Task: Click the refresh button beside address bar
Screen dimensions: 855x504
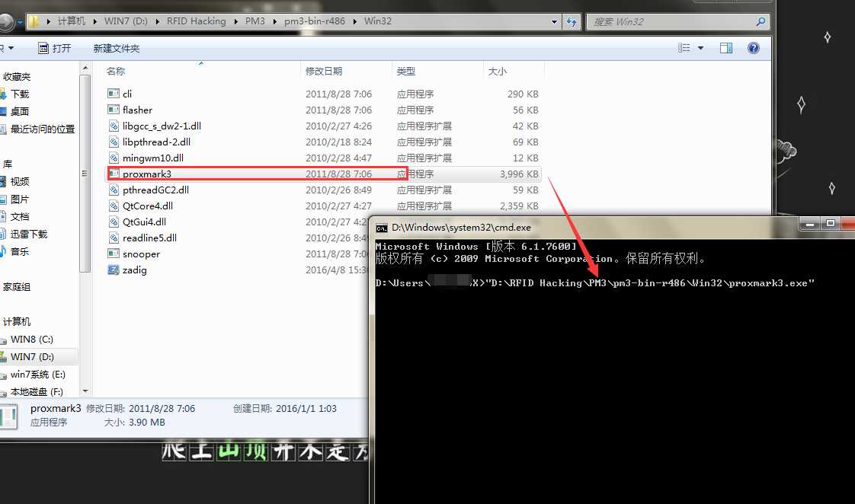Action: (x=572, y=21)
